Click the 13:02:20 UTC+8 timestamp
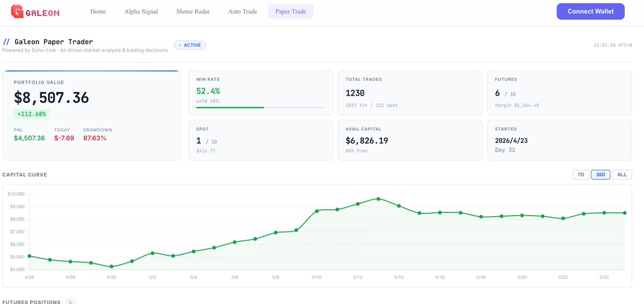The width and height of the screenshot is (644, 304). (612, 45)
